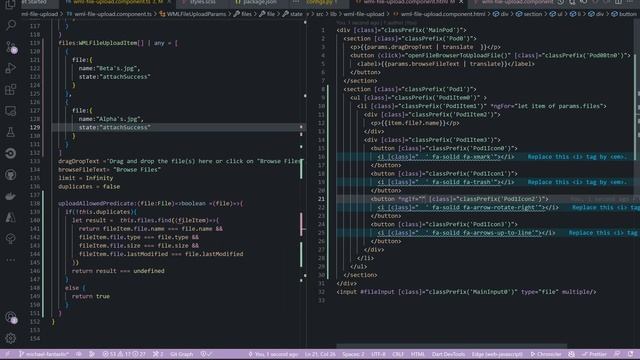The height and width of the screenshot is (360, 640).
Task: Click HTML language mode in status bar
Action: click(418, 354)
